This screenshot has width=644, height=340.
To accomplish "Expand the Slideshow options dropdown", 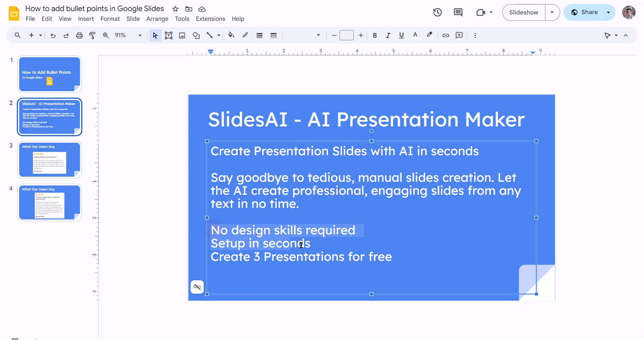I will click(552, 12).
